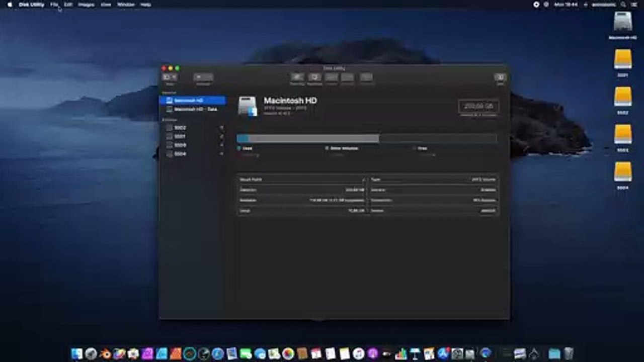Select the SSD4 disk in the sidebar
Viewport: 644px width, 362px height.
[x=193, y=154]
